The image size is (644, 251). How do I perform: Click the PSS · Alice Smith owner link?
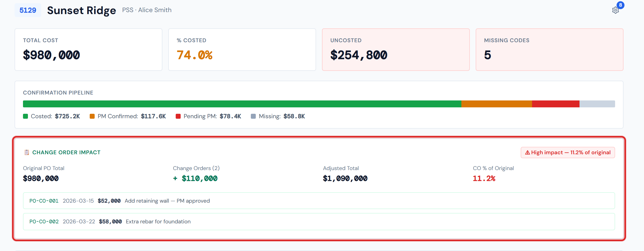point(147,10)
